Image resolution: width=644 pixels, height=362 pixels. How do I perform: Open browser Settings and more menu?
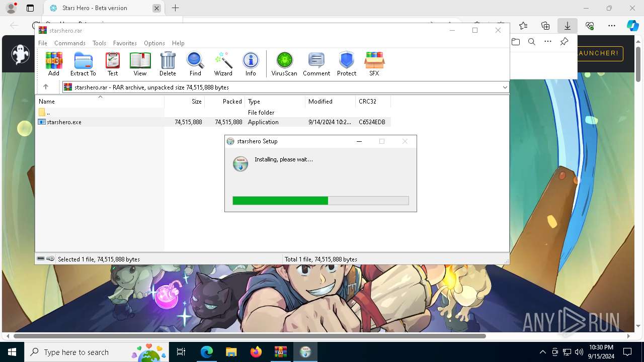point(612,26)
